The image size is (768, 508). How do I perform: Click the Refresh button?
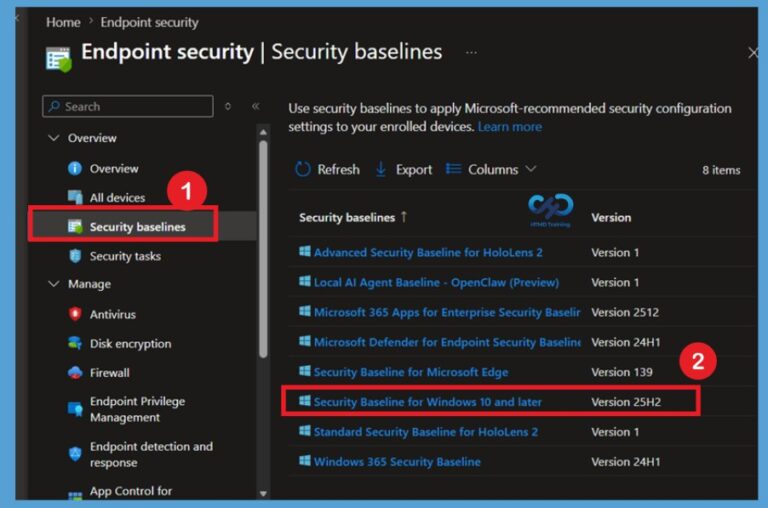[x=327, y=169]
